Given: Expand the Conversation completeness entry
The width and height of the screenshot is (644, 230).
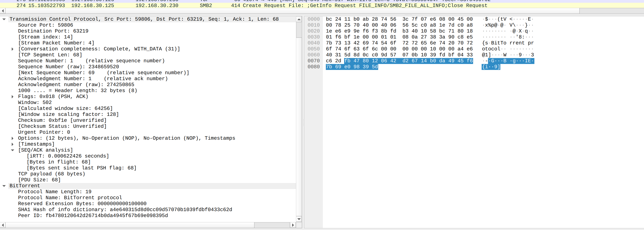Looking at the screenshot, I should (13, 49).
